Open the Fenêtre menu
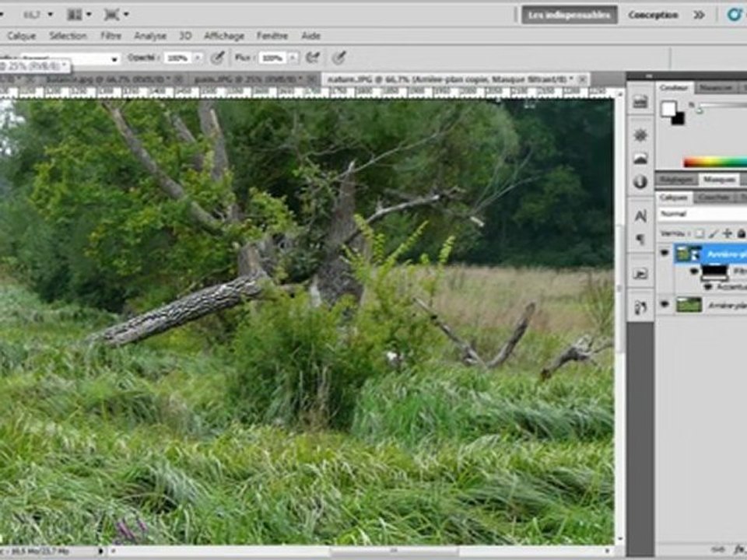 pyautogui.click(x=272, y=36)
